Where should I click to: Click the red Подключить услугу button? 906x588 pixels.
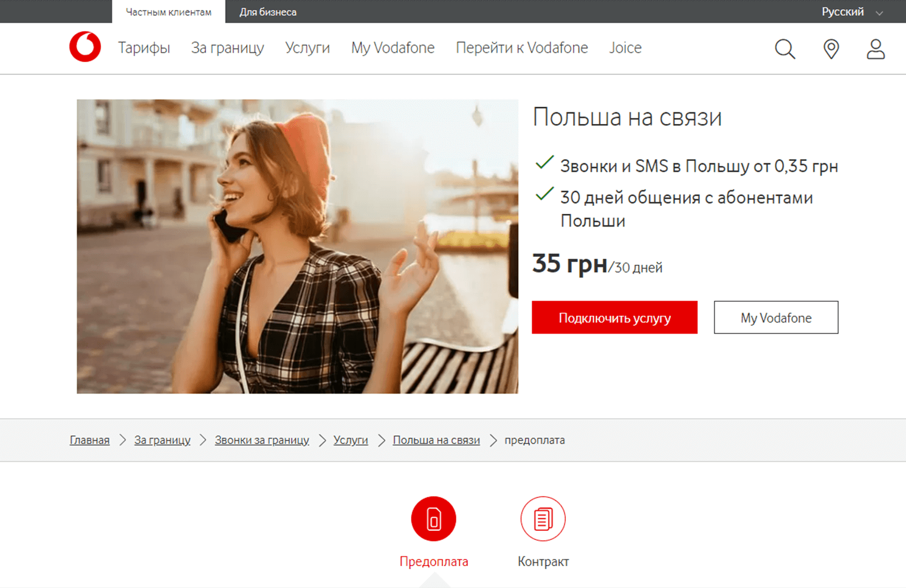point(614,317)
